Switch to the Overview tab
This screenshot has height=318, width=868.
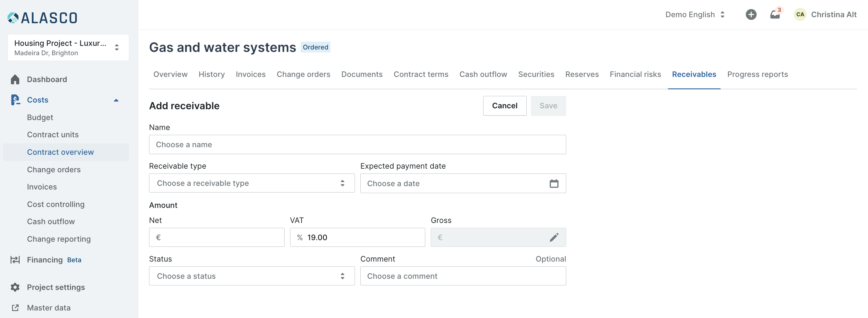click(170, 75)
